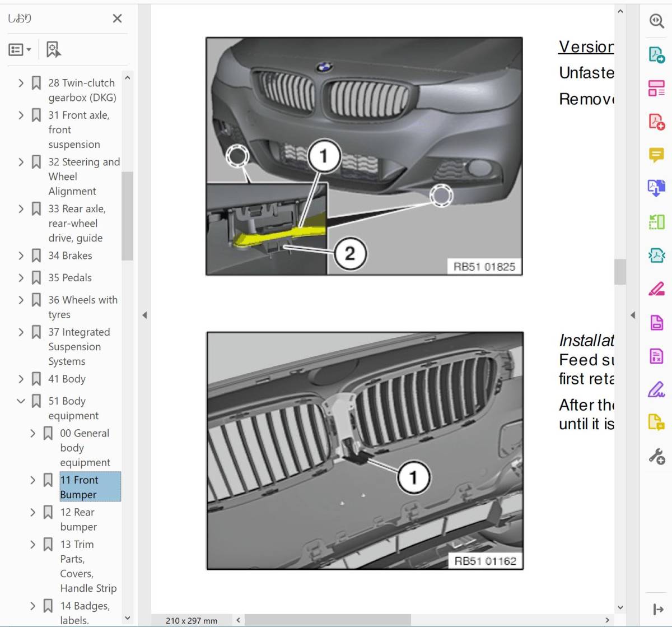
Task: Click the document vertical scroll-up arrow
Action: (620, 11)
